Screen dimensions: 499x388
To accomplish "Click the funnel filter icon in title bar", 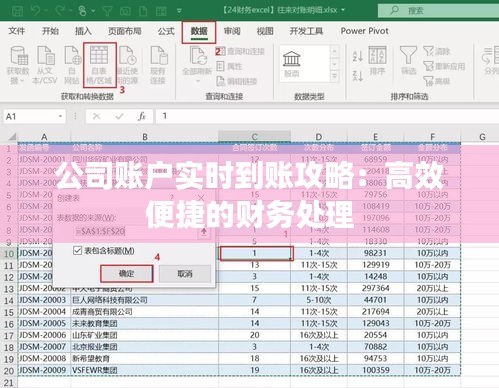I will click(107, 11).
